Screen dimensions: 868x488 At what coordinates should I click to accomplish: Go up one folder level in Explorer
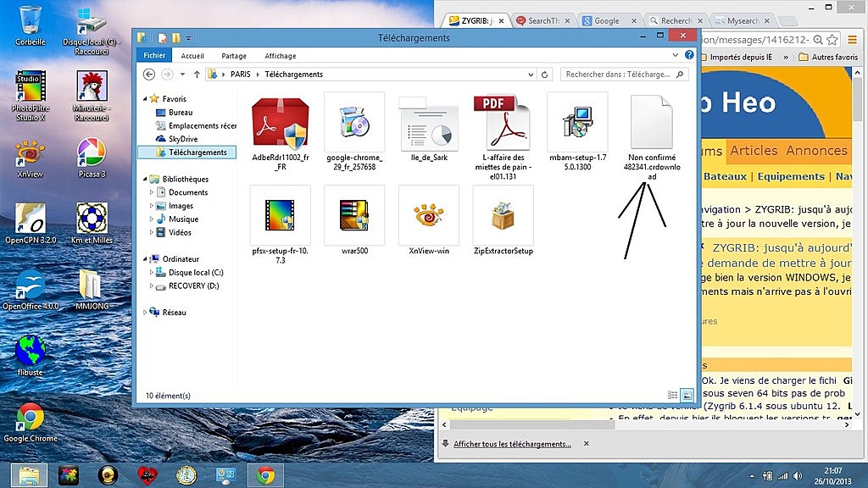[x=197, y=75]
